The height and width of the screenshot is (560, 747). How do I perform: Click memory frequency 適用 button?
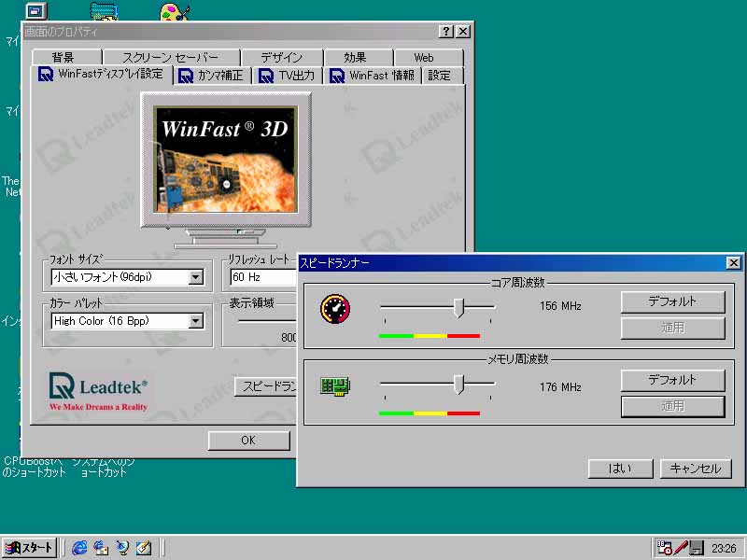(x=672, y=406)
